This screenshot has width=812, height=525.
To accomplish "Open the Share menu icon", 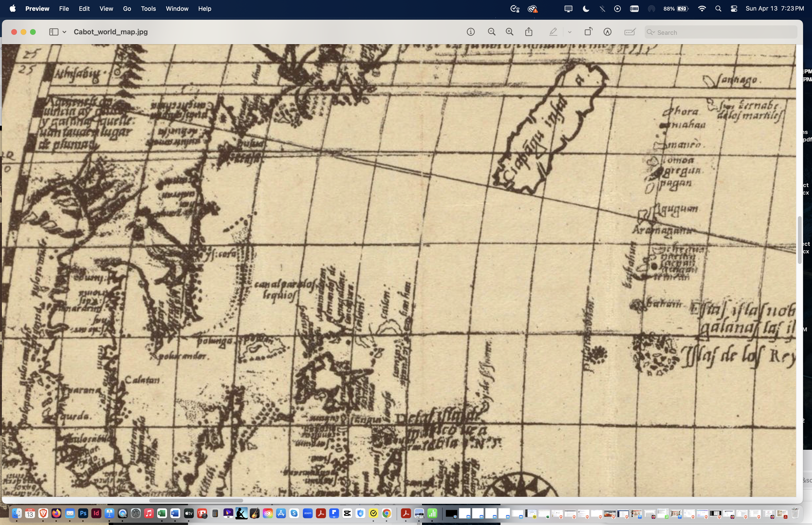I will pyautogui.click(x=528, y=32).
